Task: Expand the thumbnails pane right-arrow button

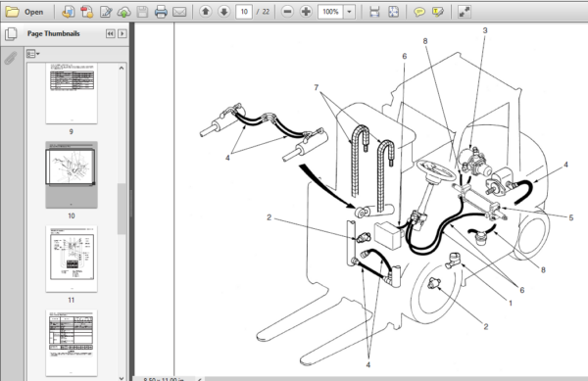Action: 122,33
